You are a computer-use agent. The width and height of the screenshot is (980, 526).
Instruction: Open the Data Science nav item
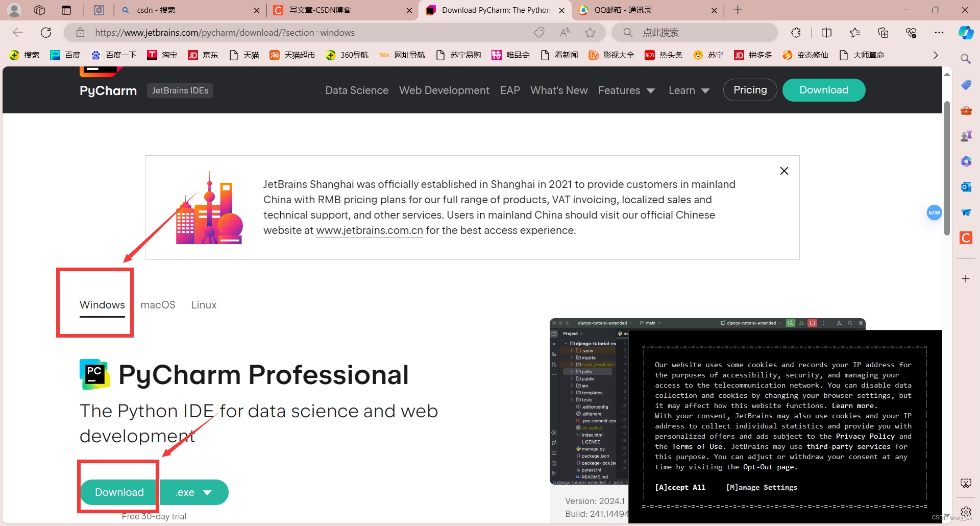click(357, 90)
